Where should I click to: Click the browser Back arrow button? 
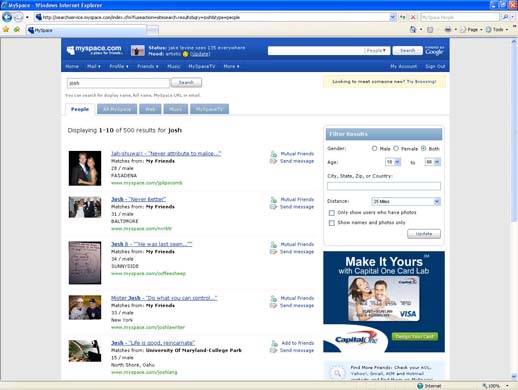7,17
